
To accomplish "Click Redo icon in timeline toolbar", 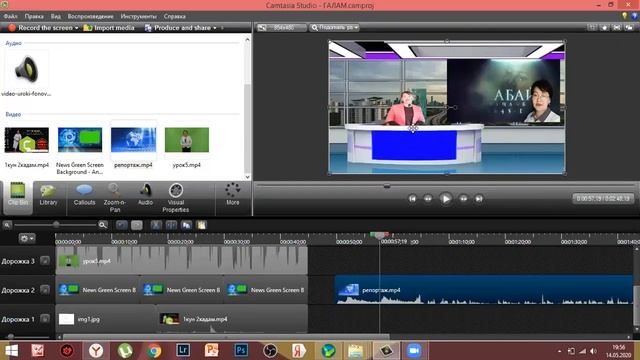I will [x=137, y=225].
